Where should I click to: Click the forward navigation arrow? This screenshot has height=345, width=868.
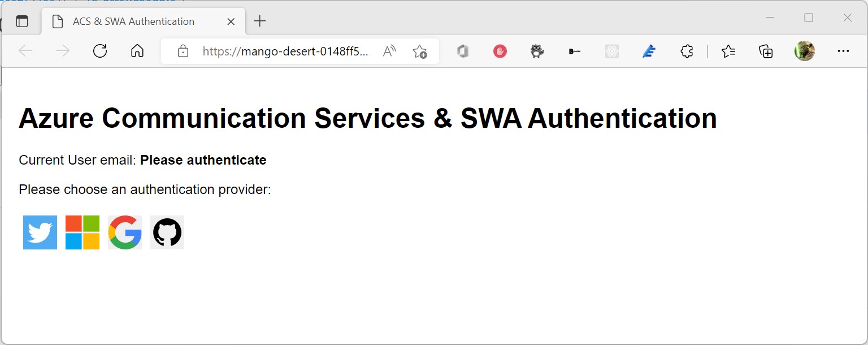click(x=63, y=51)
